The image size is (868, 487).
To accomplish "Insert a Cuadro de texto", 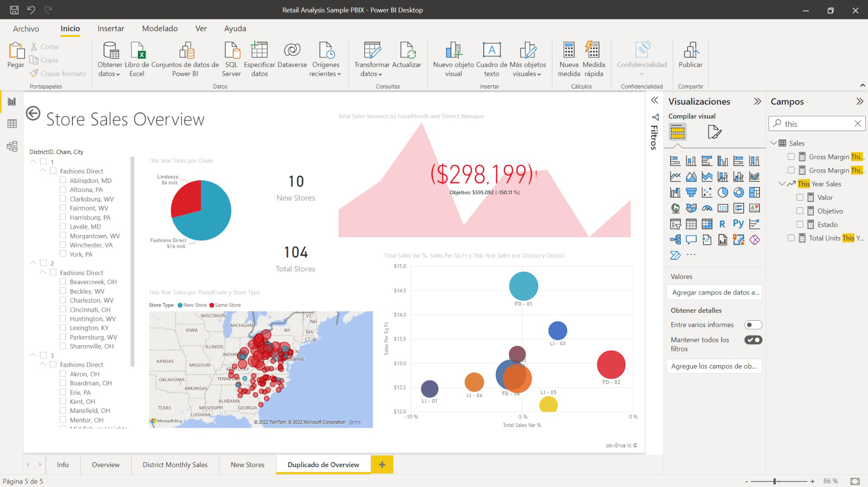I will click(x=491, y=59).
